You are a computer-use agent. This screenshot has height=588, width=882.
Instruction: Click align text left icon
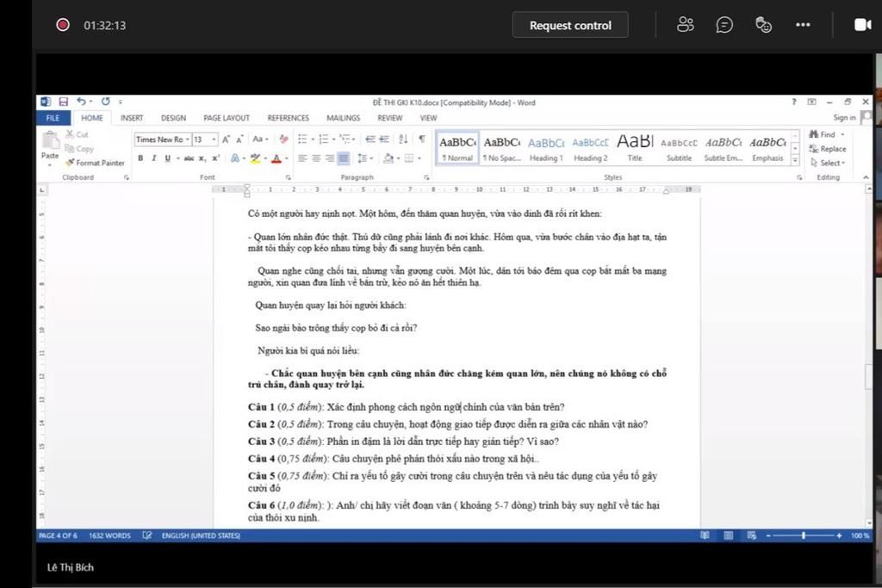tap(302, 158)
